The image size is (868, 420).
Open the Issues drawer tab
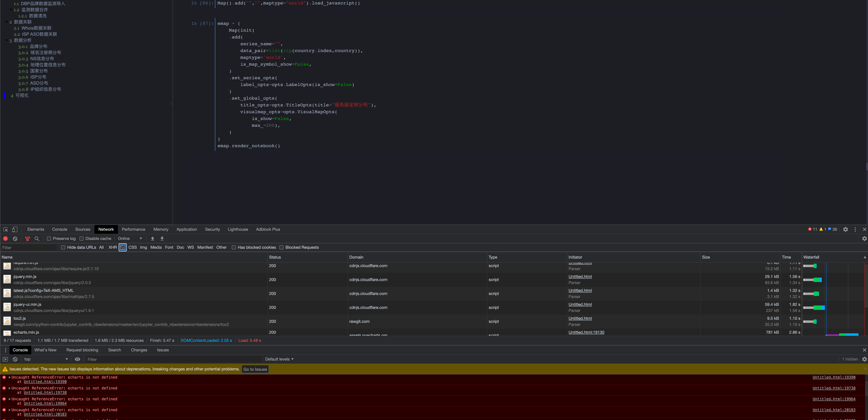pyautogui.click(x=163, y=350)
